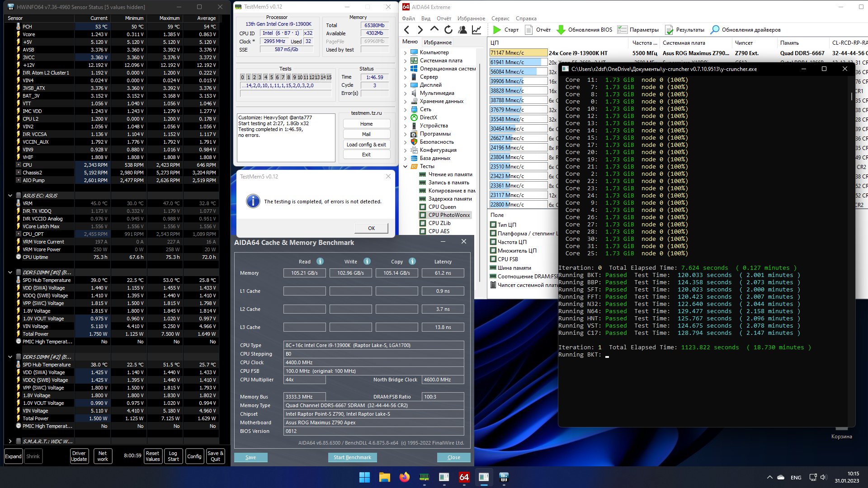Toggle the 'Множитель ЦП' field checkbox
The height and width of the screenshot is (488, 868).
(493, 250)
